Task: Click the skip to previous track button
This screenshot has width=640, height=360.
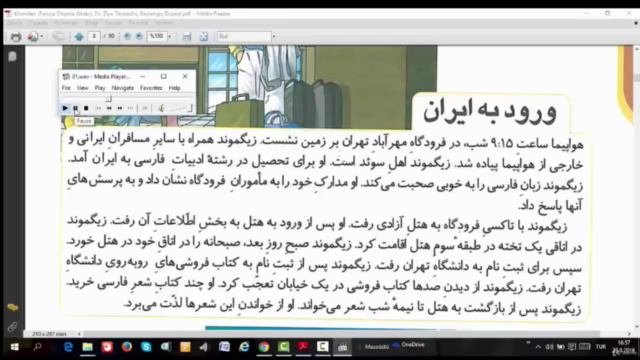Action: pos(98,108)
